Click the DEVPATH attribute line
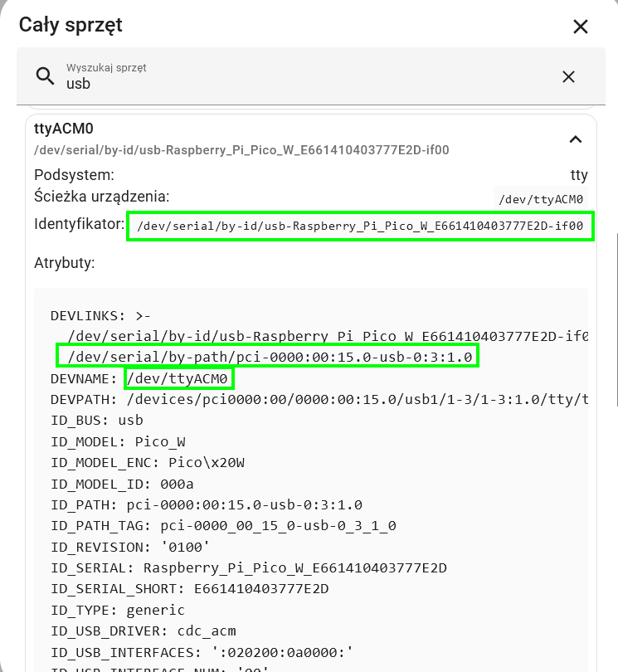Screen dimensions: 618x672 pos(319,399)
